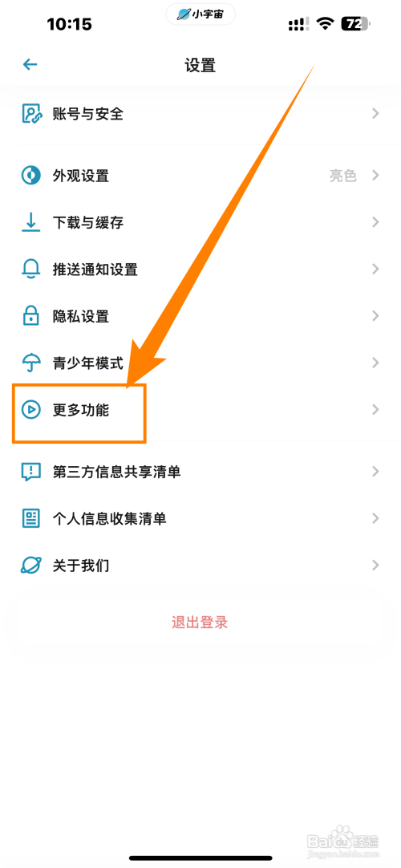
Task: Tap the 关于我们 planet icon
Action: [x=31, y=566]
